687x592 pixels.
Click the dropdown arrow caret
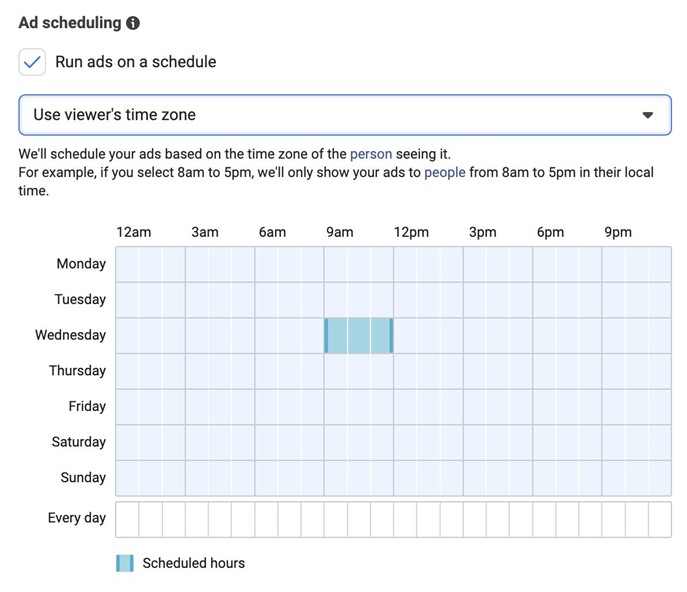point(648,115)
